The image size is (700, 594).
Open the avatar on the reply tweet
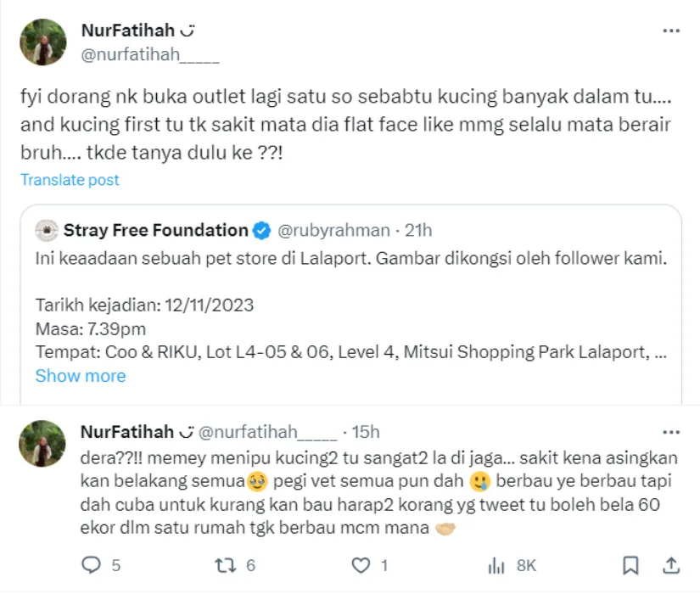(42, 443)
